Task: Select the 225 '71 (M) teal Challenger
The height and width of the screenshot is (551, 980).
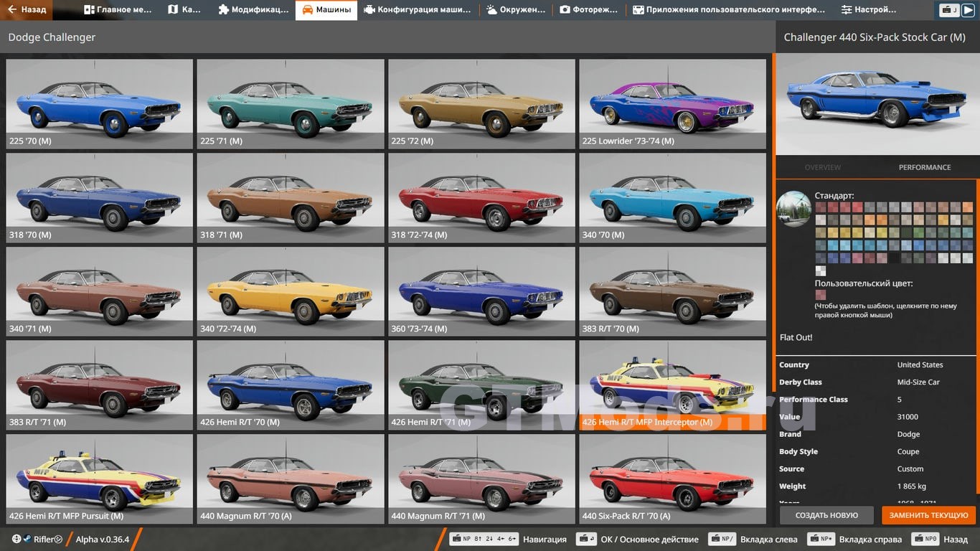Action: coord(291,103)
